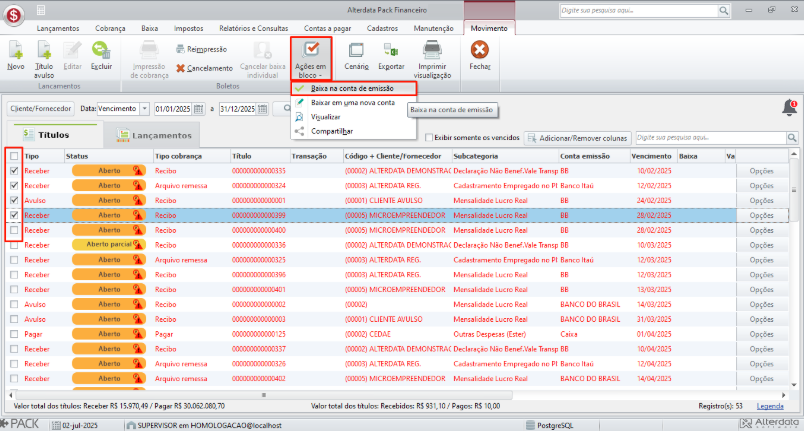Click the start date field 01/01/2025
The height and width of the screenshot is (431, 804).
(173, 109)
